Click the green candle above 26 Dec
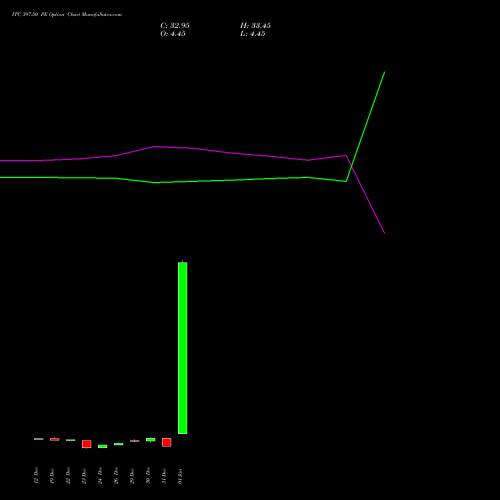 (x=119, y=444)
